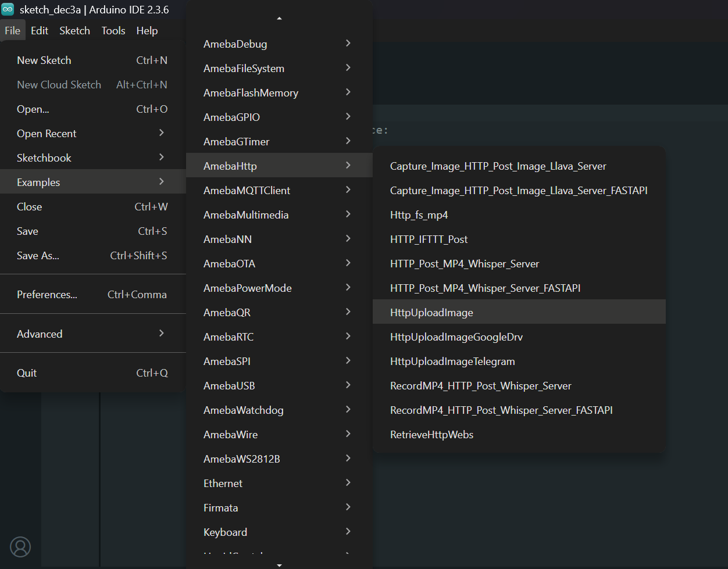This screenshot has width=728, height=569.
Task: Select HttpUploadImageTelegram example
Action: 452,362
